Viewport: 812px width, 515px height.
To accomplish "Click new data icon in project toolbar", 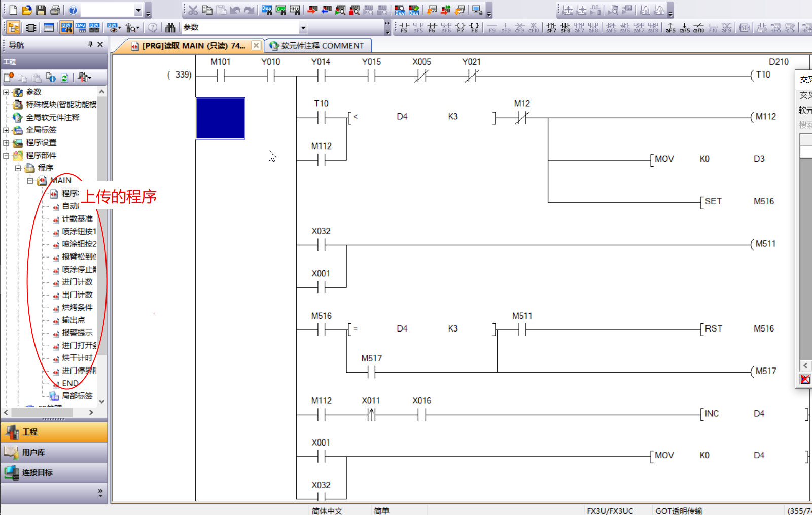I will pos(9,78).
